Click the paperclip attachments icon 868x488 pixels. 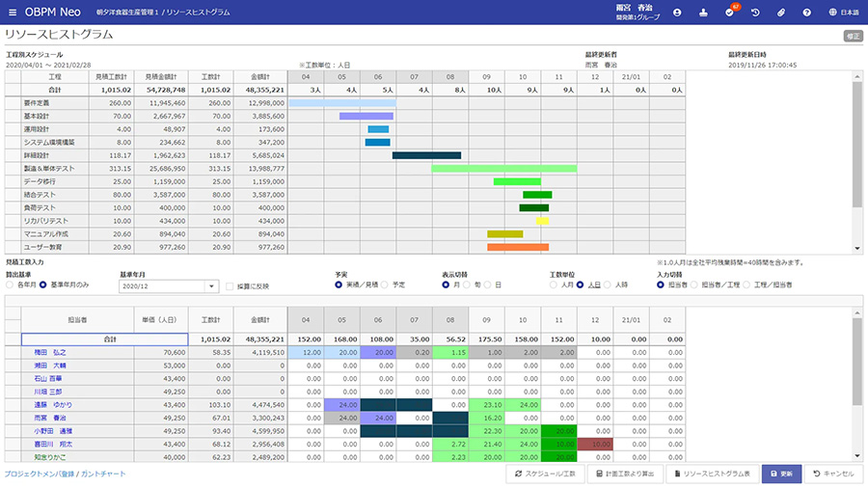pos(780,13)
